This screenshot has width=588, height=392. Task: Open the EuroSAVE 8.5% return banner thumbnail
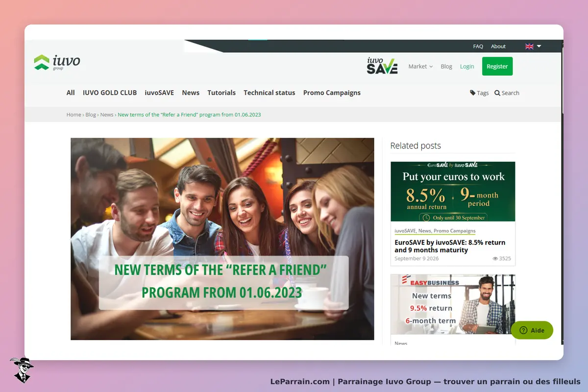point(453,192)
